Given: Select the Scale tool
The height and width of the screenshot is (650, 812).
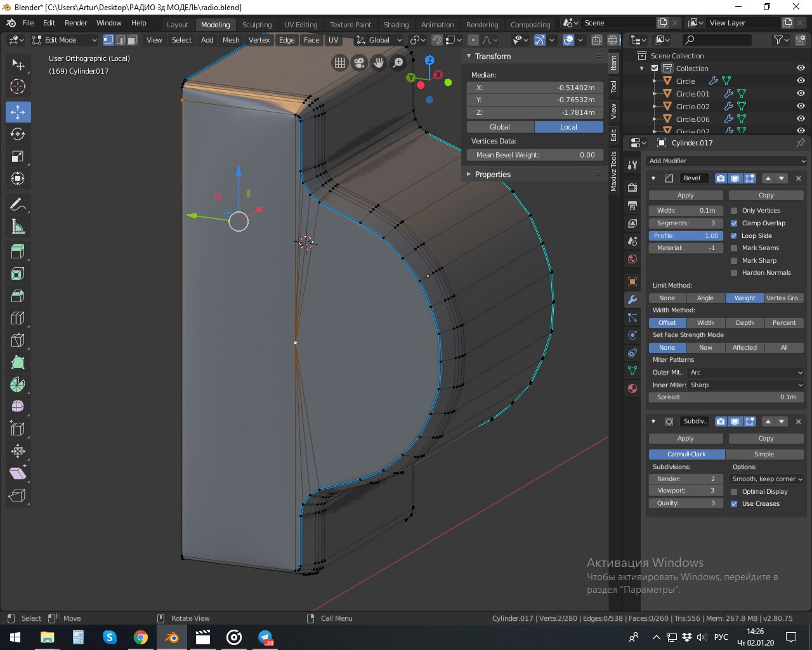Looking at the screenshot, I should click(18, 156).
